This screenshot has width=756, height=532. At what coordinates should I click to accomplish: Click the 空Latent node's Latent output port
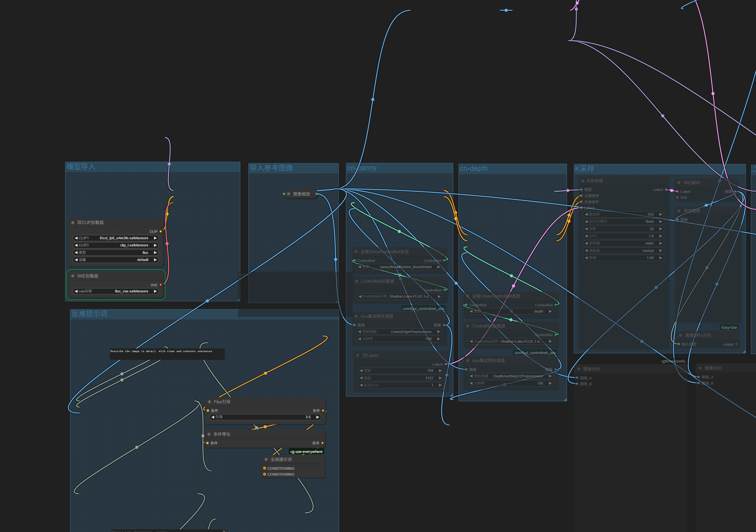point(446,364)
